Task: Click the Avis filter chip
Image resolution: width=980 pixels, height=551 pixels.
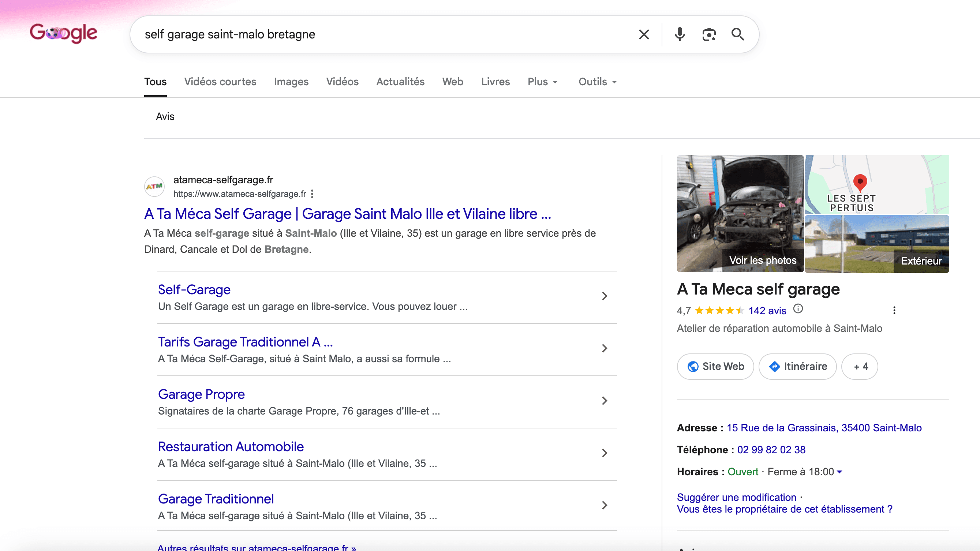Action: (165, 116)
